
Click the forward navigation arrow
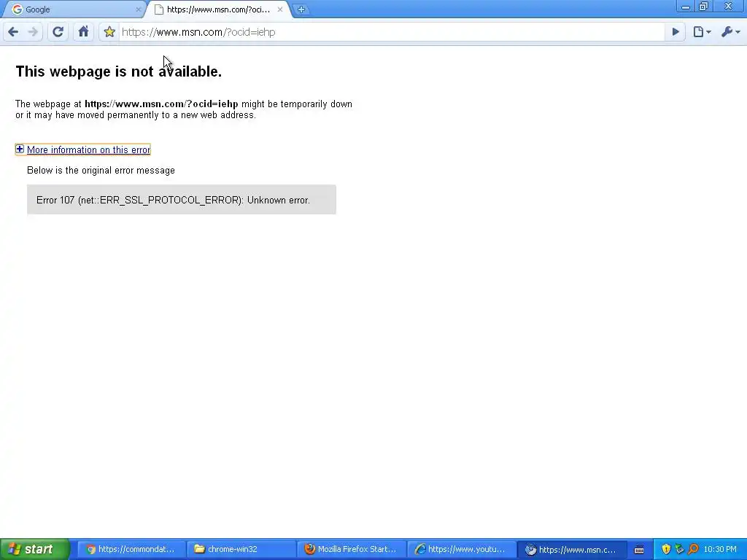tap(33, 32)
